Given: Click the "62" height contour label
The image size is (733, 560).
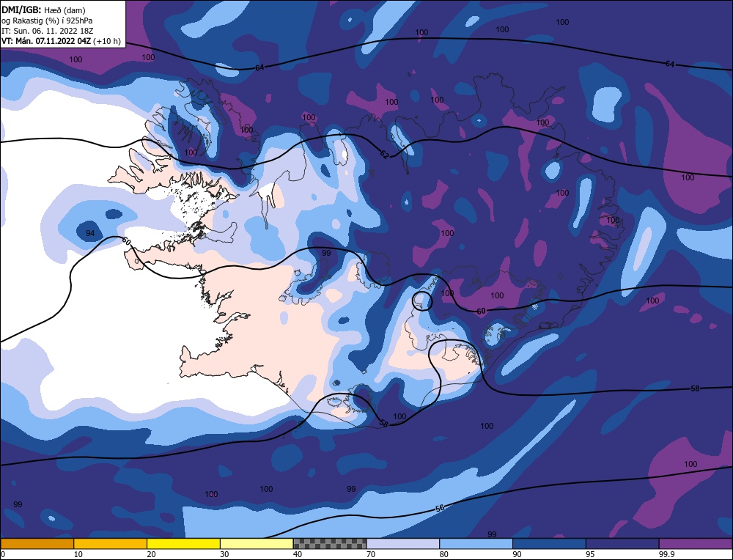Looking at the screenshot, I should 384,154.
